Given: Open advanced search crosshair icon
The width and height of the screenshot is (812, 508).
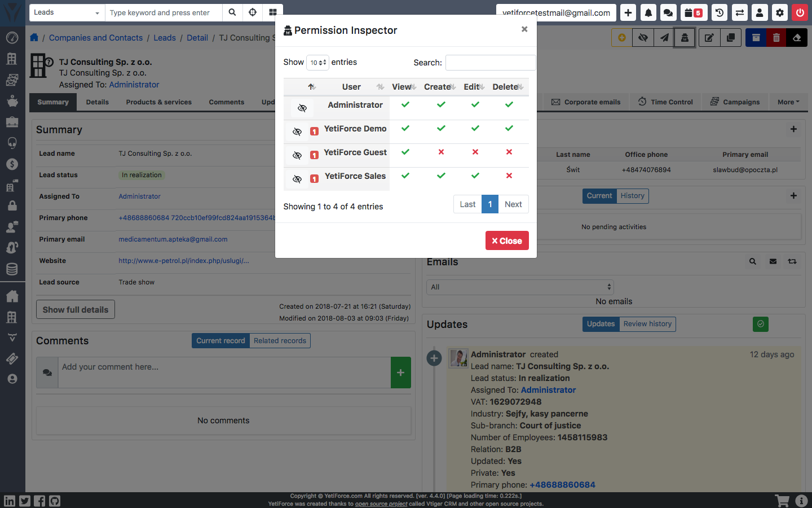Looking at the screenshot, I should 253,12.
